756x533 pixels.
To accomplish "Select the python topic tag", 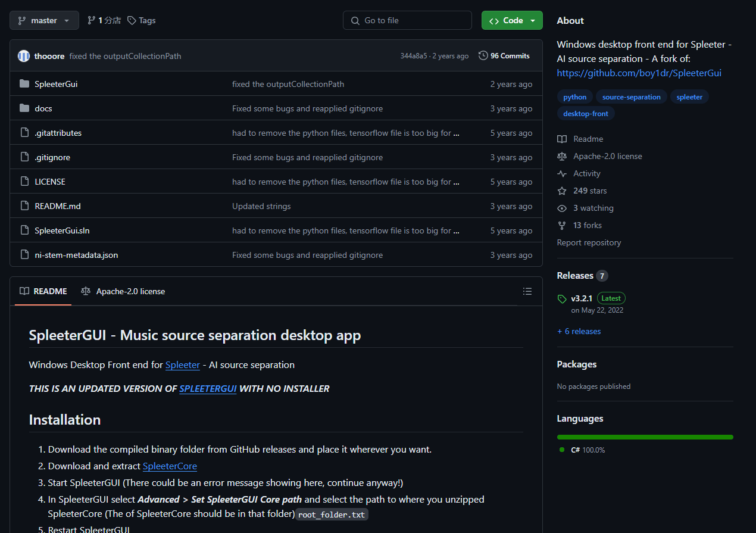I will pos(574,97).
